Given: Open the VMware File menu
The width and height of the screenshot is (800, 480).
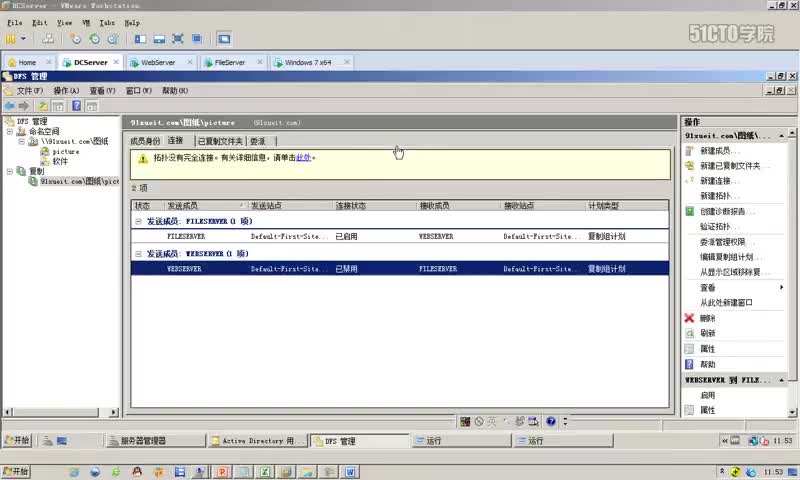Looking at the screenshot, I should click(x=15, y=23).
